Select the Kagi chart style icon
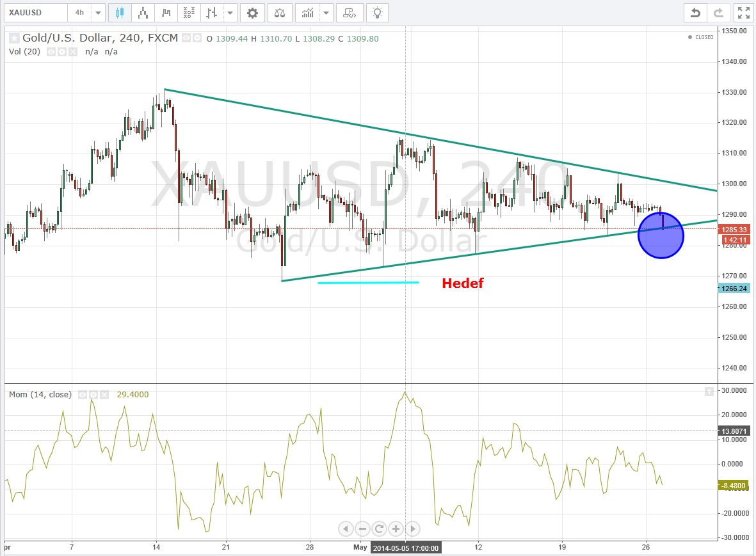This screenshot has width=756, height=556. tap(166, 13)
